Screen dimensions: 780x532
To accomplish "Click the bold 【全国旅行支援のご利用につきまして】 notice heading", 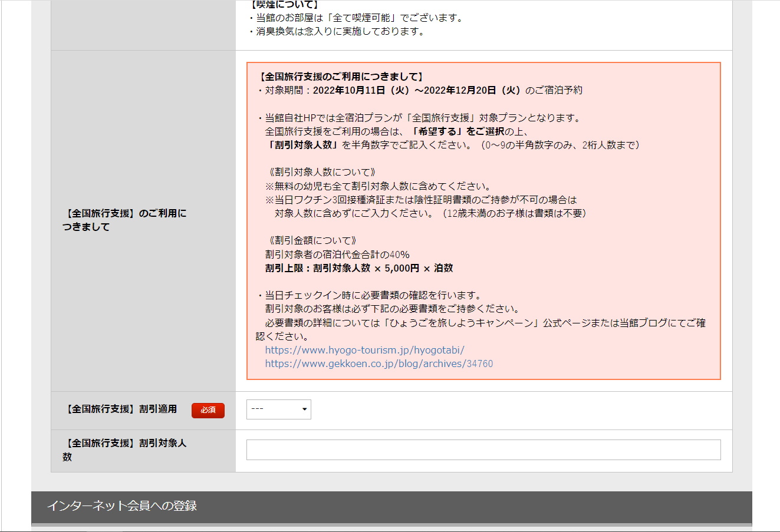I will pos(340,77).
